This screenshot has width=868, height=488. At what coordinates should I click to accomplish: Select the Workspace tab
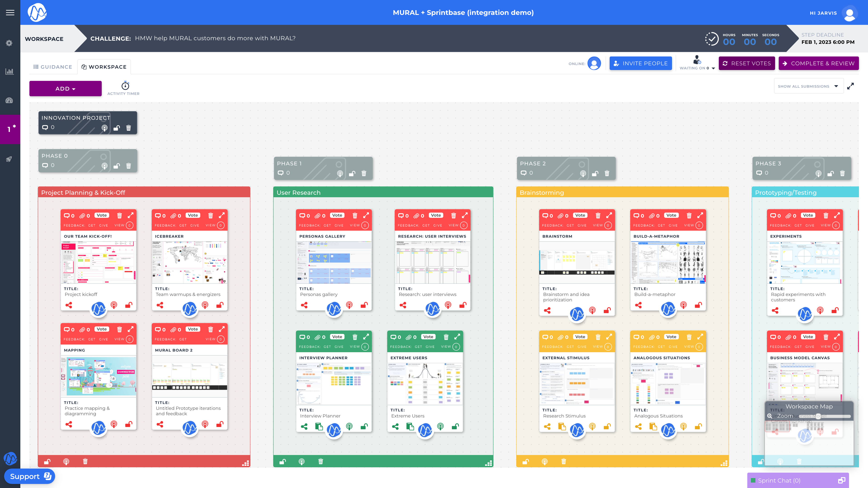click(x=104, y=67)
